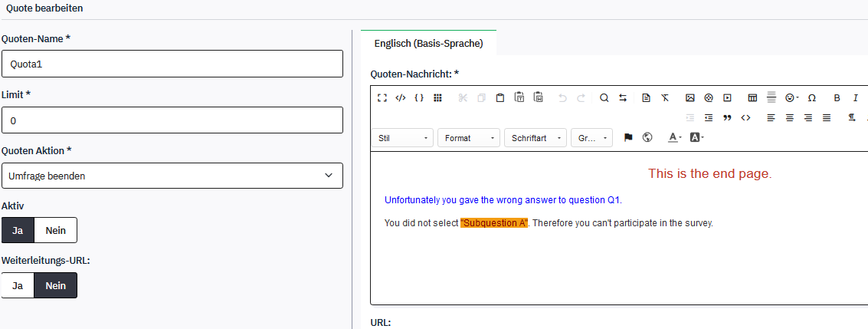868x329 pixels.
Task: Open the Stil dropdown
Action: pyautogui.click(x=402, y=138)
